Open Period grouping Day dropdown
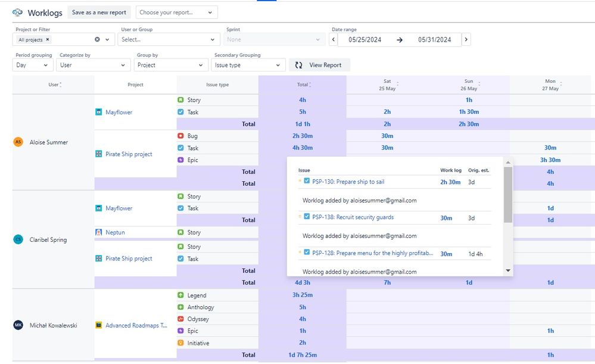Viewport: 595px width, 364px height. [x=33, y=65]
